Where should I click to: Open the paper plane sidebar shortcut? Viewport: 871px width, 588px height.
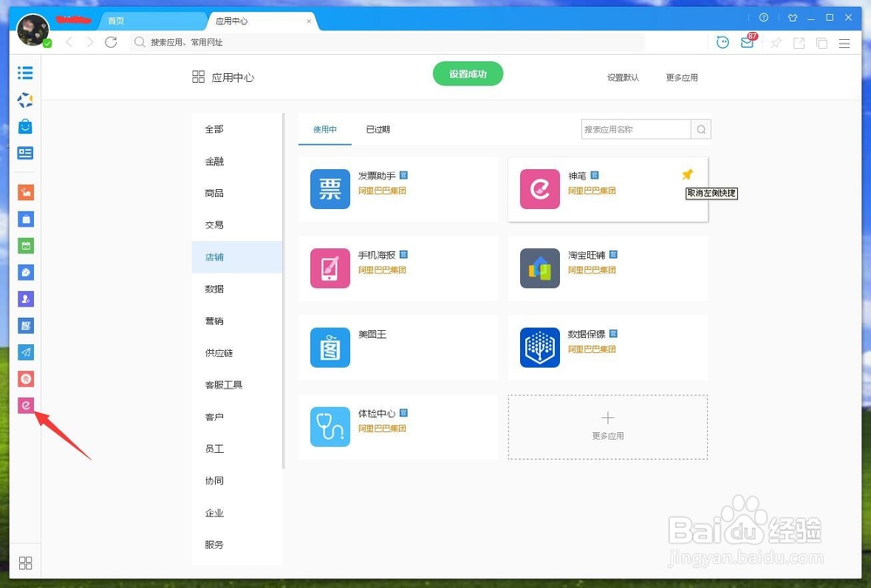point(25,352)
